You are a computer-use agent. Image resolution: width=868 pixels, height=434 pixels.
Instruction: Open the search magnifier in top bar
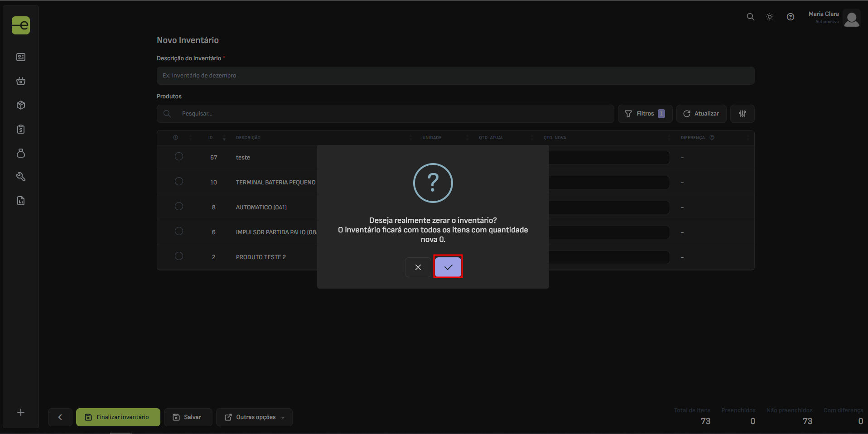pyautogui.click(x=750, y=17)
